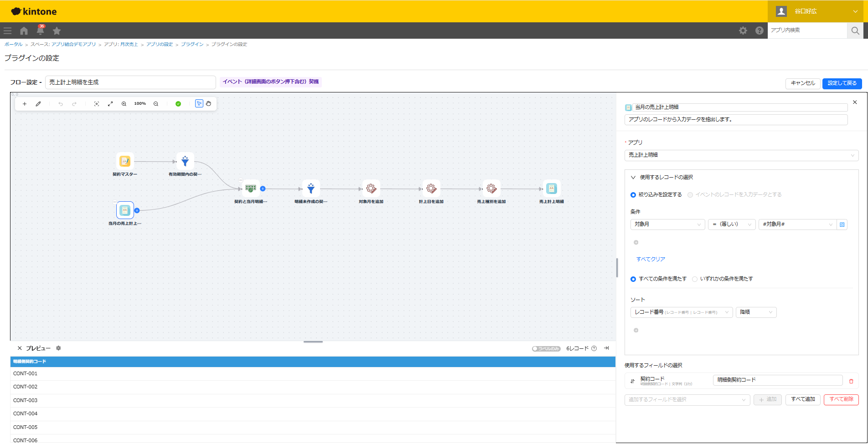Viewport: 868px width, 444px height.
Task: Select the final 売上計上明細 output node
Action: (552, 189)
